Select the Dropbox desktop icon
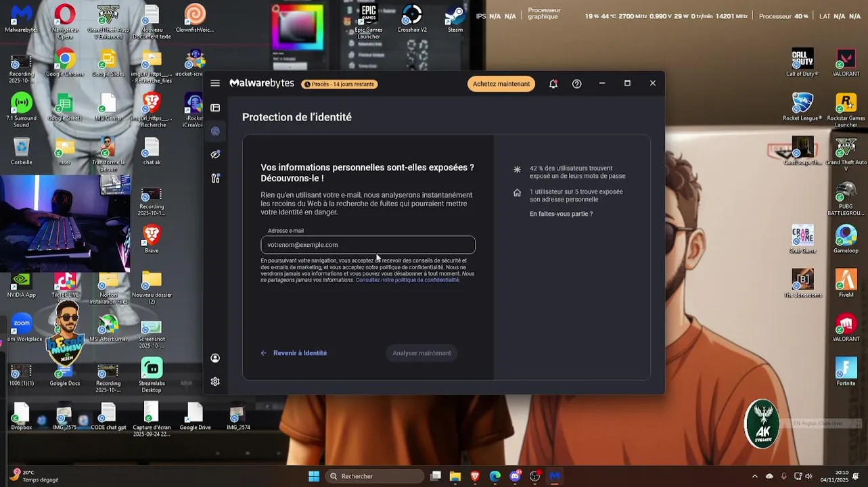Screen dimensions: 868x487 [x=22, y=416]
